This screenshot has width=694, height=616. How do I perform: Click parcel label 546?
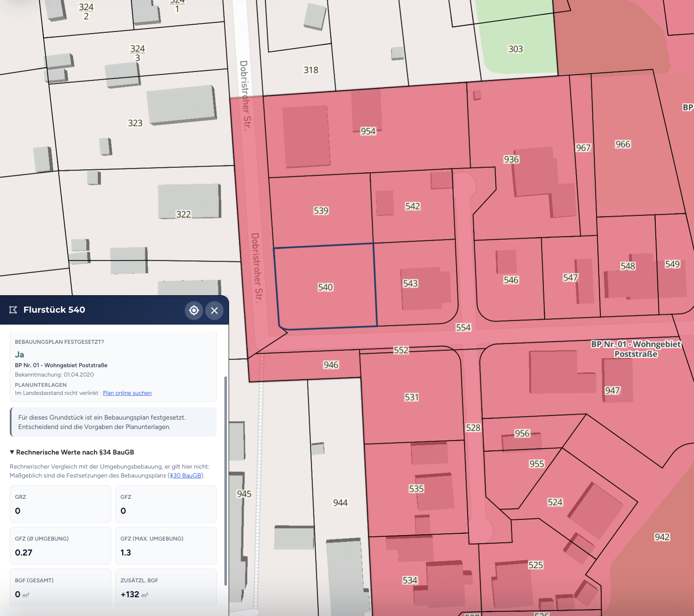[511, 280]
